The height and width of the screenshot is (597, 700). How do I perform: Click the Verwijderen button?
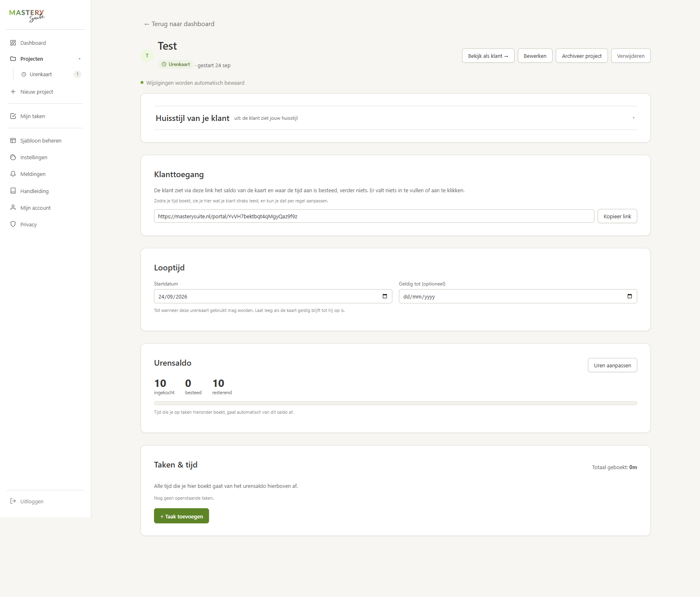pyautogui.click(x=630, y=56)
